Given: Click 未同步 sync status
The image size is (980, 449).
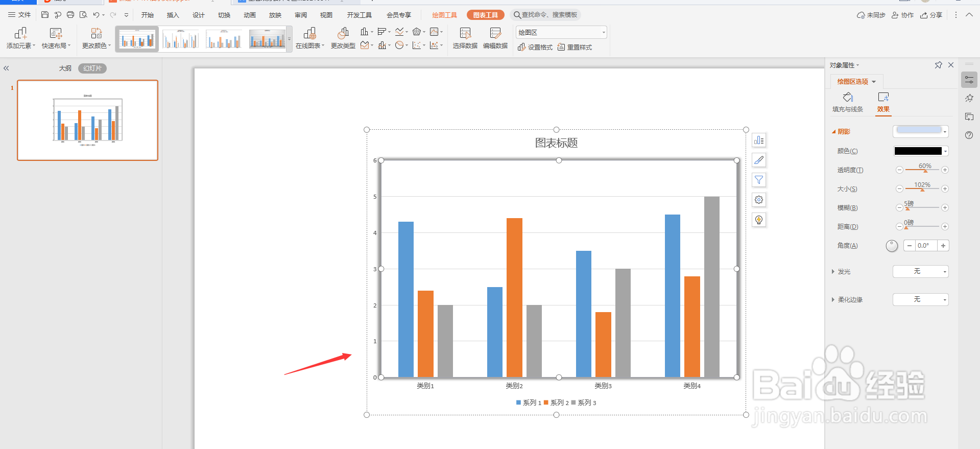Looking at the screenshot, I should (x=871, y=15).
